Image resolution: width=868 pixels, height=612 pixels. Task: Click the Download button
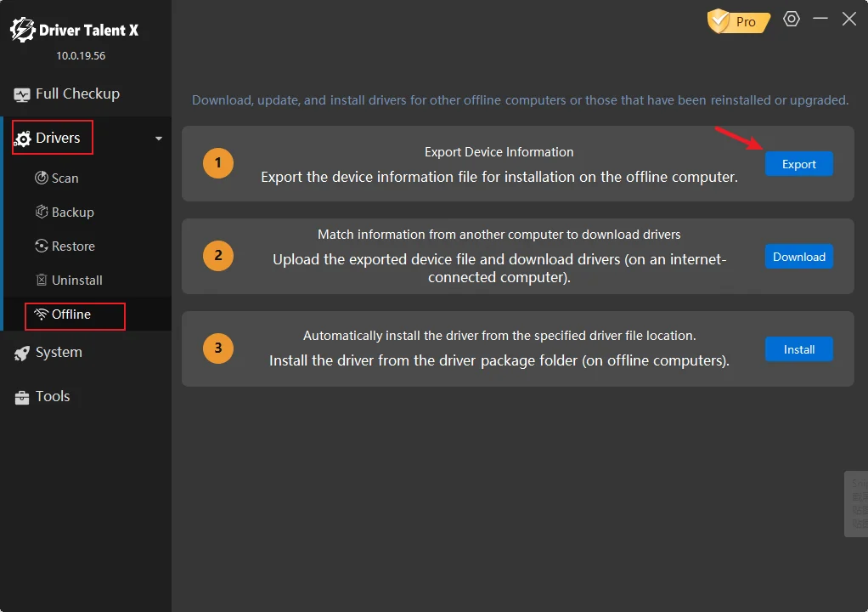pyautogui.click(x=799, y=257)
